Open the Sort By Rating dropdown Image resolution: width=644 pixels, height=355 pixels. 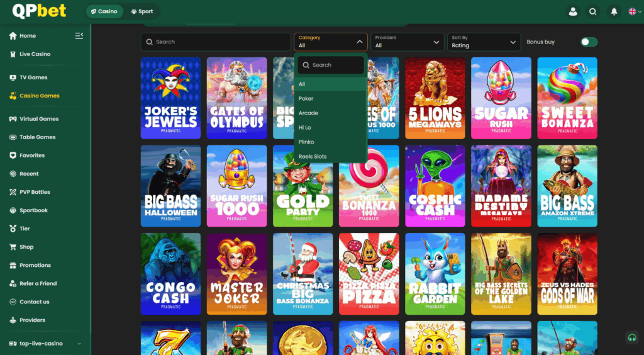click(x=484, y=42)
